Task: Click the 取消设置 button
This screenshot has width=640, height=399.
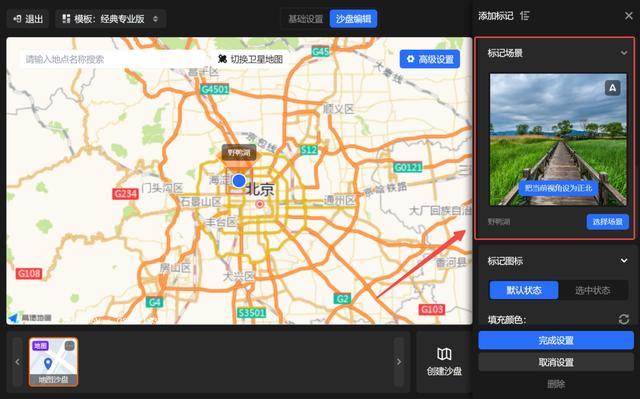Action: [x=556, y=362]
